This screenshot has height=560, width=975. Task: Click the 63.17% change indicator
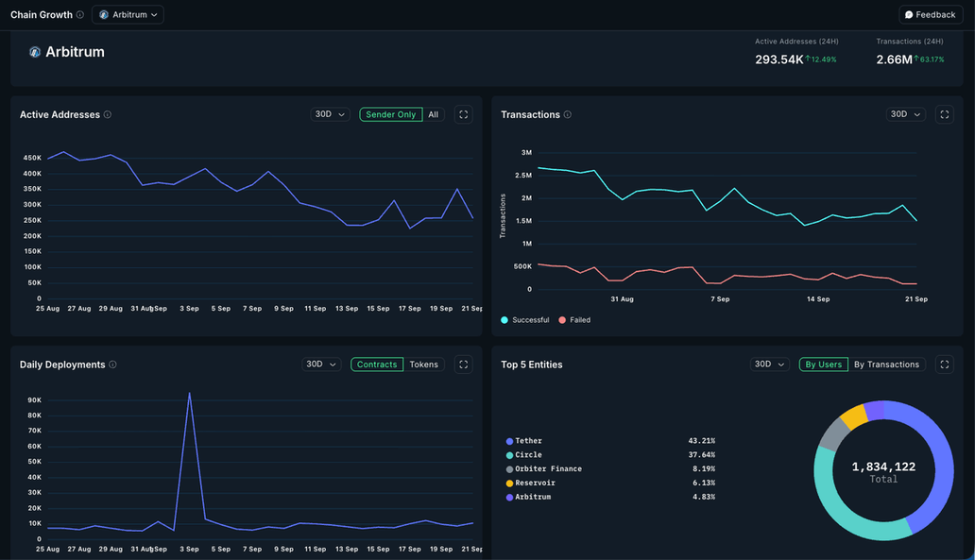pos(929,59)
